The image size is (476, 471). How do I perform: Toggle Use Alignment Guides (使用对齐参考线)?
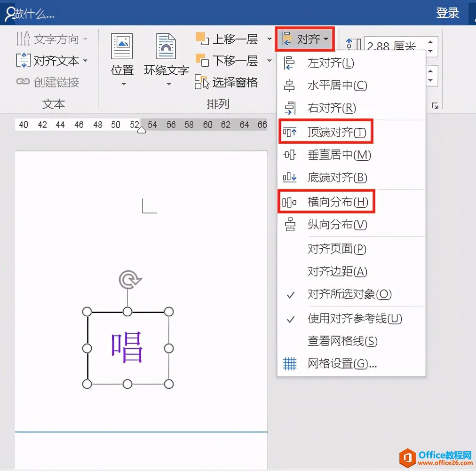pos(351,318)
